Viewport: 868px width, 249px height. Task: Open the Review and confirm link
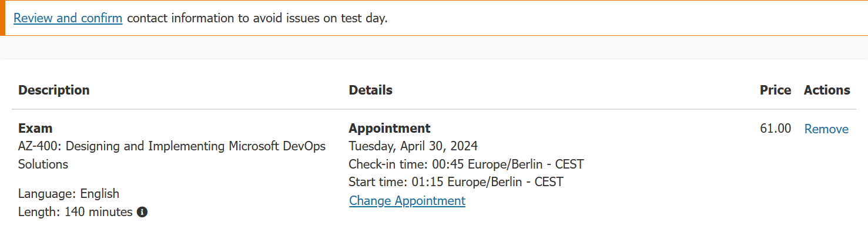[x=68, y=18]
